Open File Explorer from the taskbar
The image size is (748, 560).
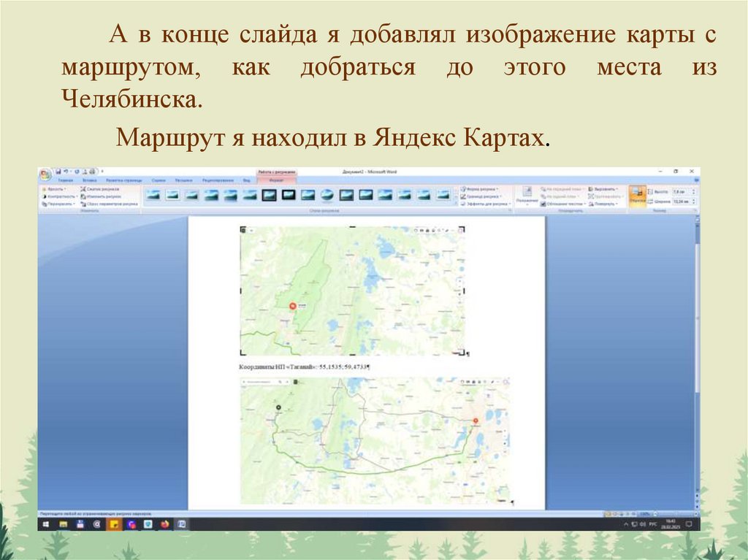63,524
